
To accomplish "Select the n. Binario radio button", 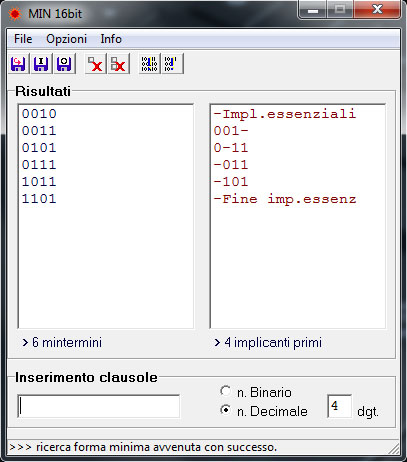I will [226, 391].
